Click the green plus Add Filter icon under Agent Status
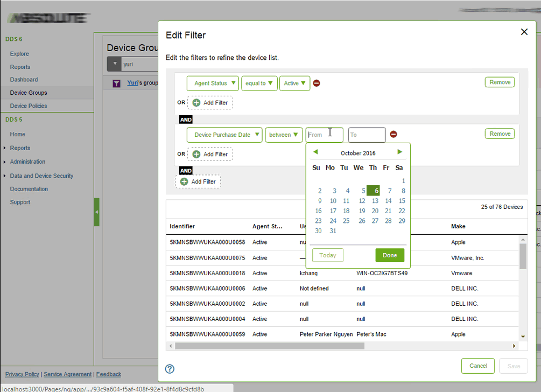The height and width of the screenshot is (392, 541). 195,102
